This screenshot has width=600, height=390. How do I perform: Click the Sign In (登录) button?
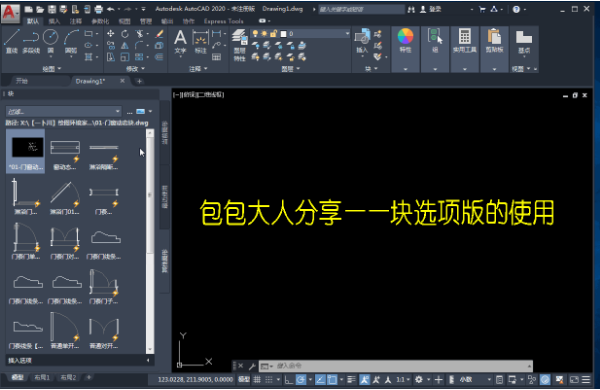(431, 9)
